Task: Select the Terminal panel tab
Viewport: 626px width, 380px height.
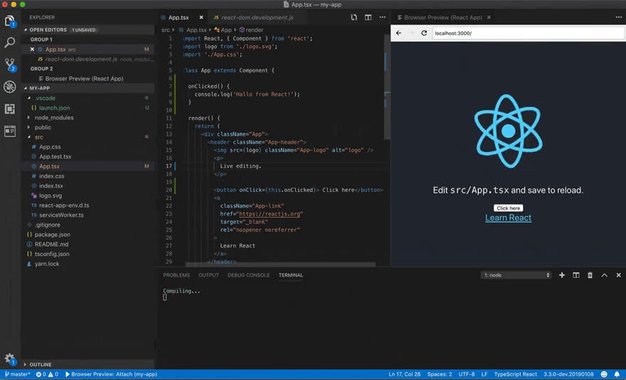Action: pyautogui.click(x=291, y=275)
